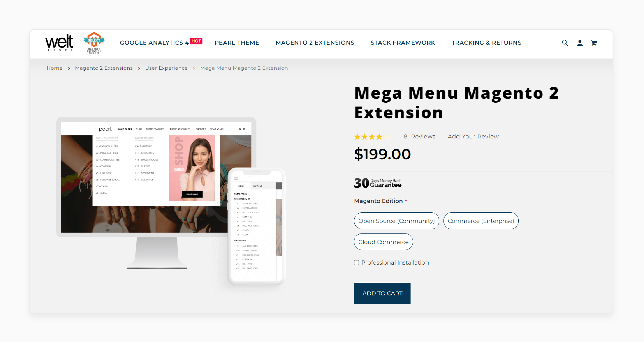
Task: Select Open Source Community edition
Action: [396, 221]
